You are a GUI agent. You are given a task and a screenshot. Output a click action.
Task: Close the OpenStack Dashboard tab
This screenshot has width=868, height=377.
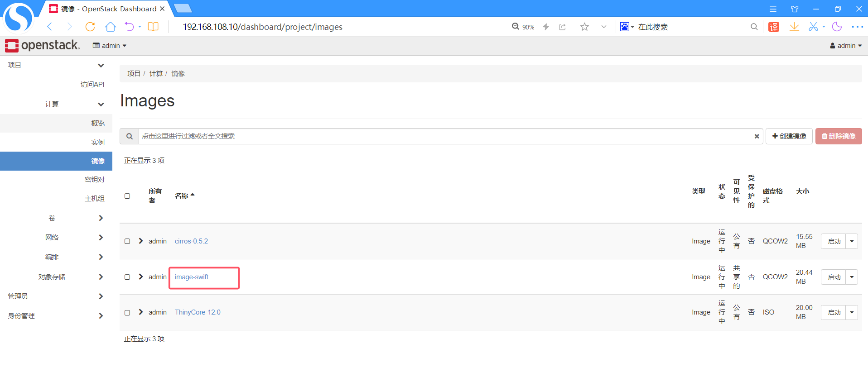[162, 9]
